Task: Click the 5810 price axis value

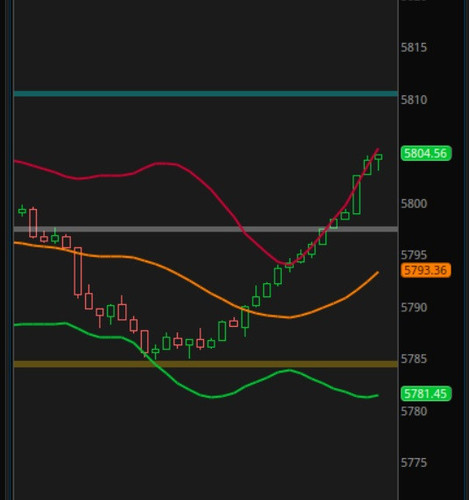Action: coord(414,100)
